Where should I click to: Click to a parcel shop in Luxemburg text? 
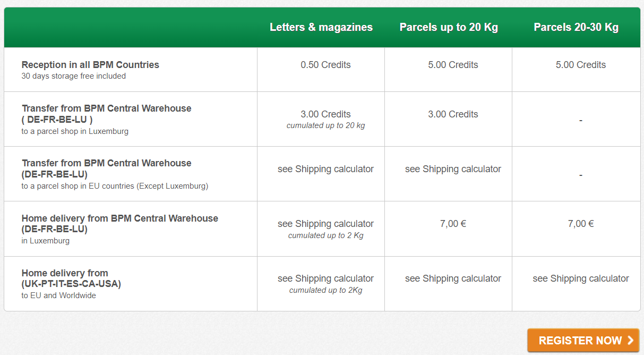click(75, 131)
